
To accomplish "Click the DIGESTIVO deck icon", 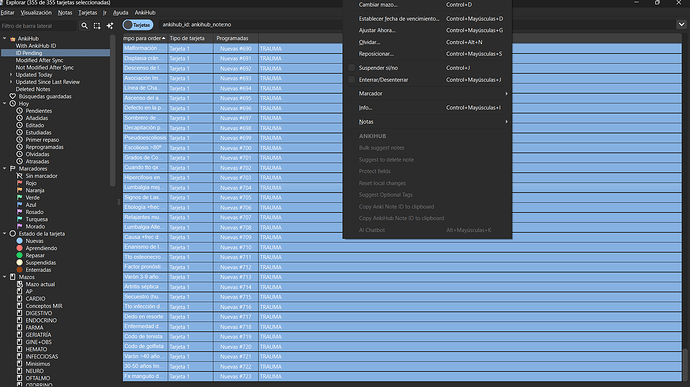I will (x=19, y=313).
